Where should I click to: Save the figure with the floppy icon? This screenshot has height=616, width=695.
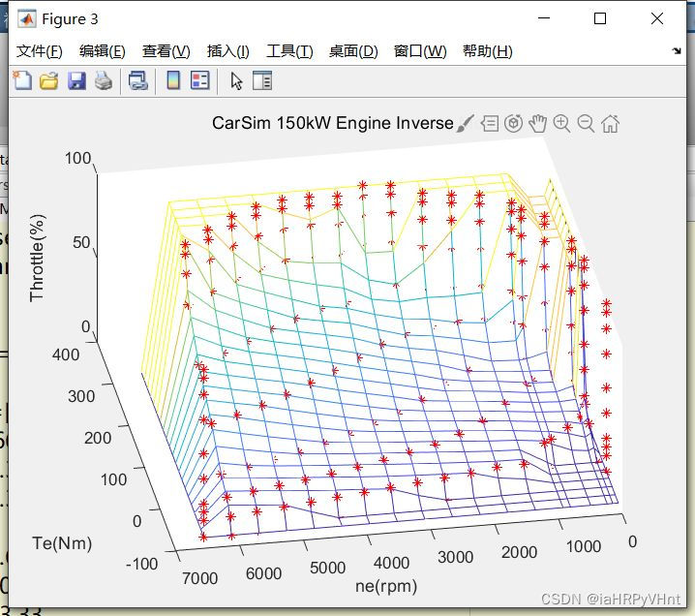tap(76, 81)
